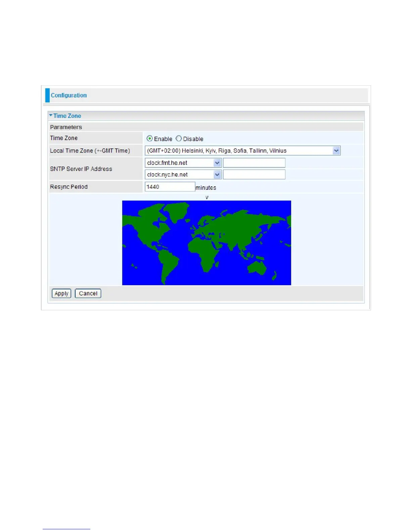Image resolution: width=411 pixels, height=532 pixels.
Task: Select the Disable time zone radio button
Action: [179, 138]
